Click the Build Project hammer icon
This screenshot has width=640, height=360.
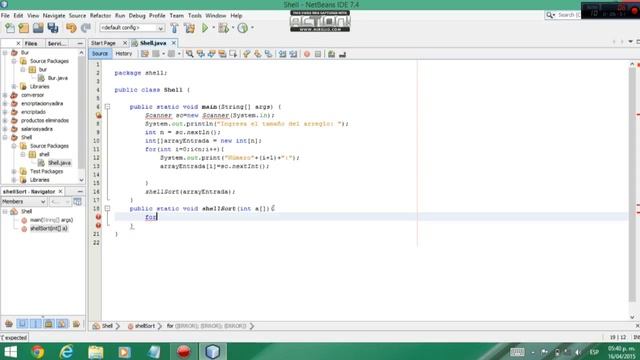click(175, 28)
